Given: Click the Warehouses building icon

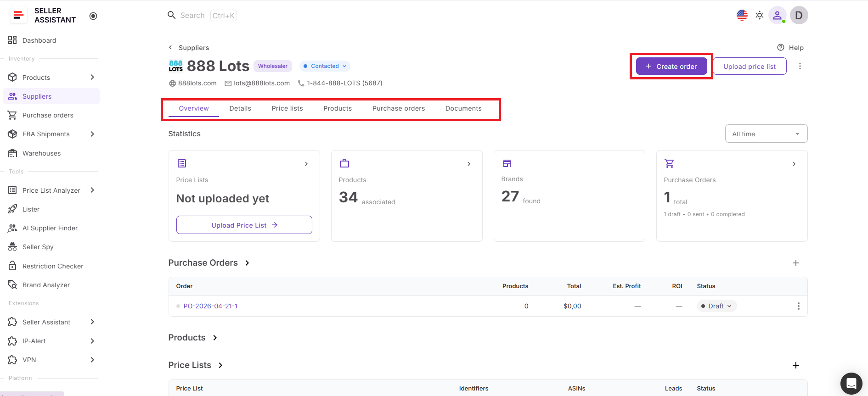Looking at the screenshot, I should tap(12, 153).
